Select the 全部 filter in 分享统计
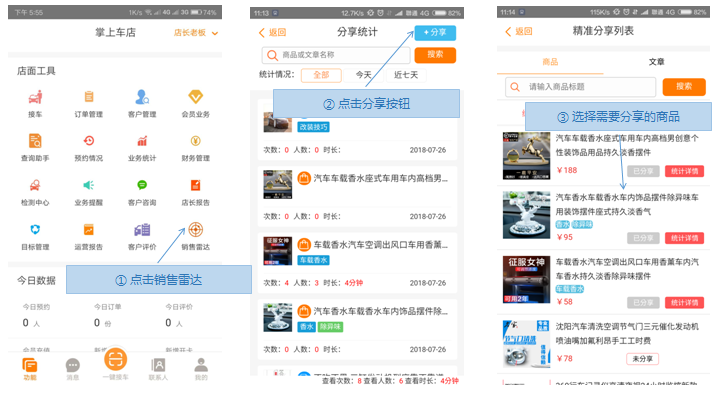 tap(320, 75)
